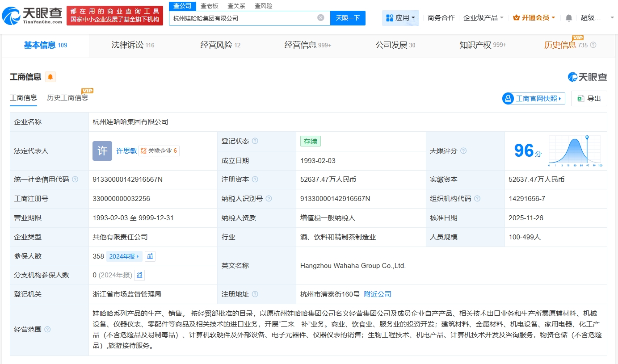Open 附近公司 link by address
The image size is (618, 364).
378,294
